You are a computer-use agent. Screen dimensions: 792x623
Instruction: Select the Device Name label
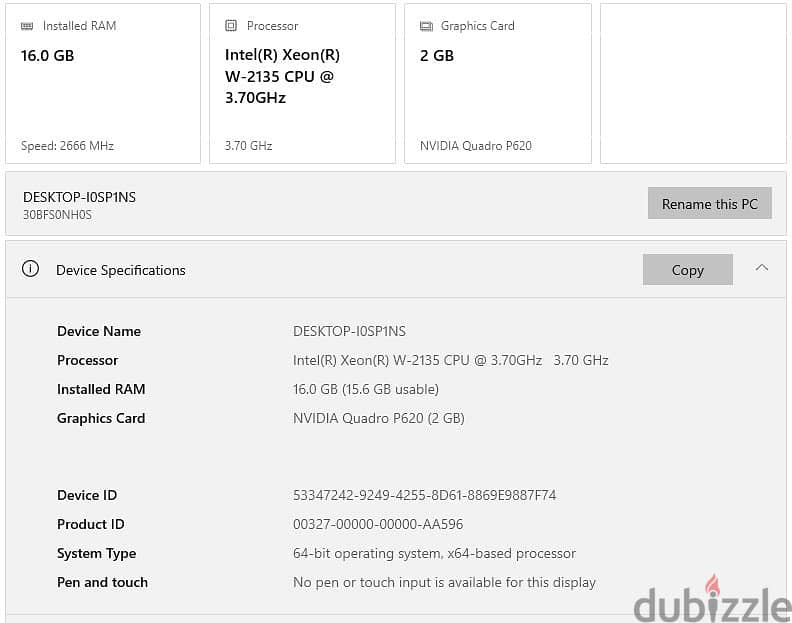99,331
